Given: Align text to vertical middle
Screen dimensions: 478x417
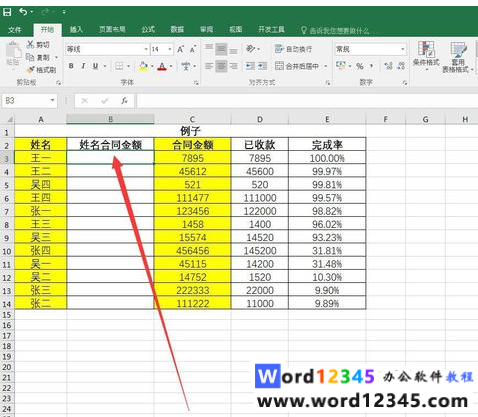Looking at the screenshot, I should tap(221, 49).
